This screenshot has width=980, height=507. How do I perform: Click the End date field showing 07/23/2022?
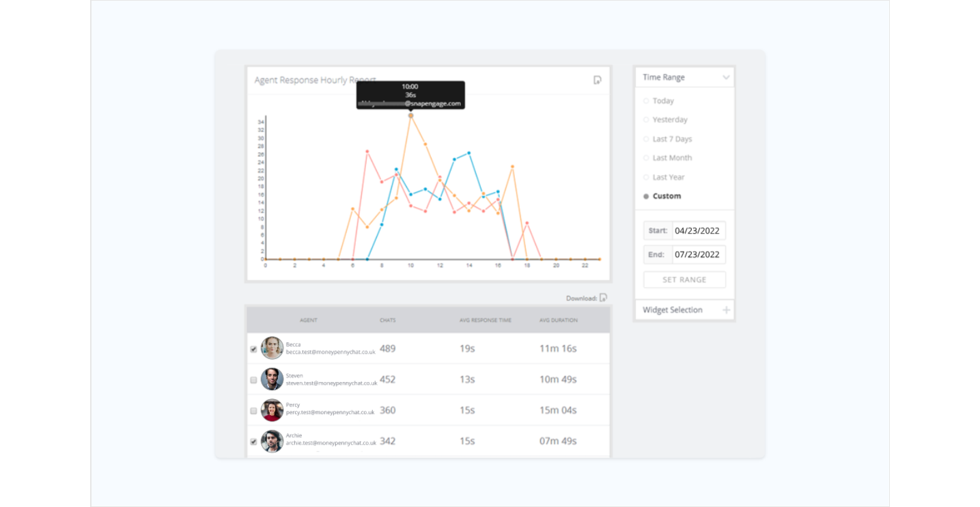point(698,254)
